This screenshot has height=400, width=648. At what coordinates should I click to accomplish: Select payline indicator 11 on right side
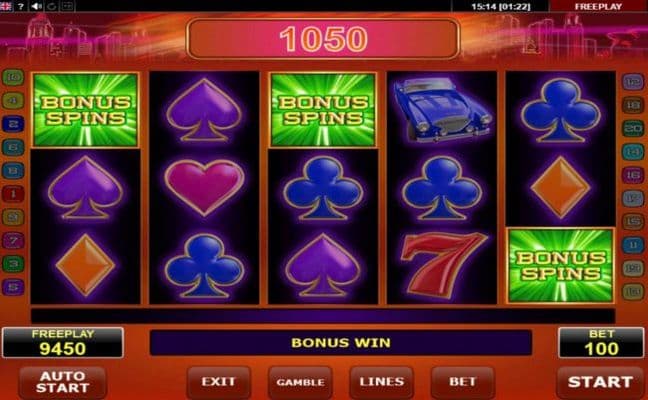[633, 245]
